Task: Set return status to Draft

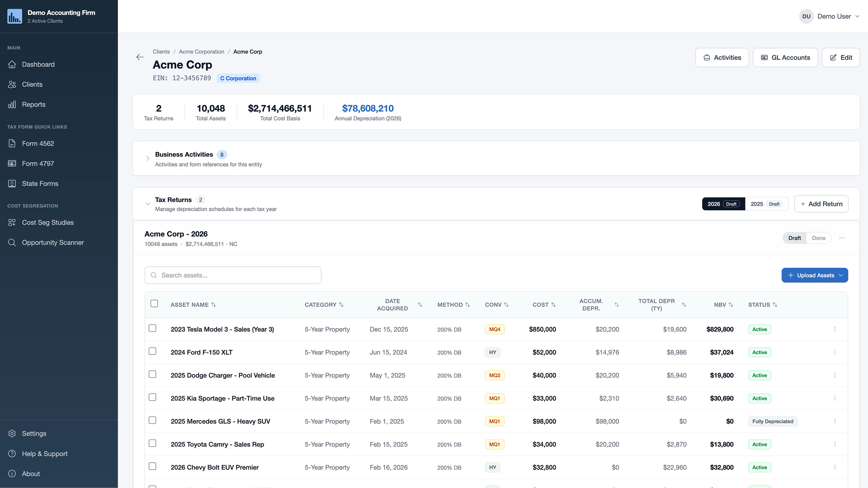Action: point(795,238)
